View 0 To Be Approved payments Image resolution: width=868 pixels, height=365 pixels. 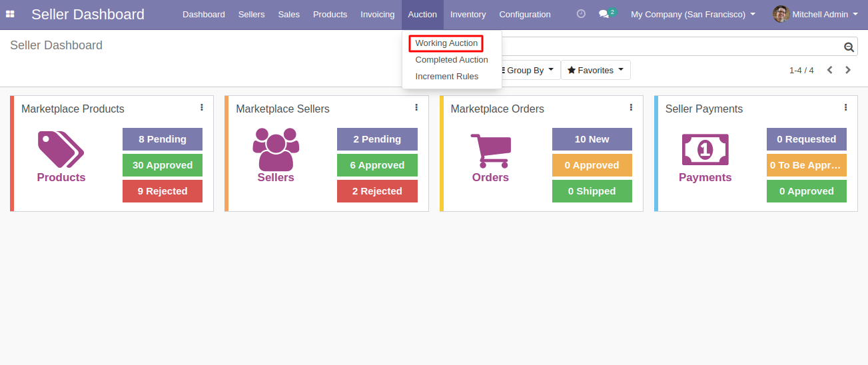(807, 165)
